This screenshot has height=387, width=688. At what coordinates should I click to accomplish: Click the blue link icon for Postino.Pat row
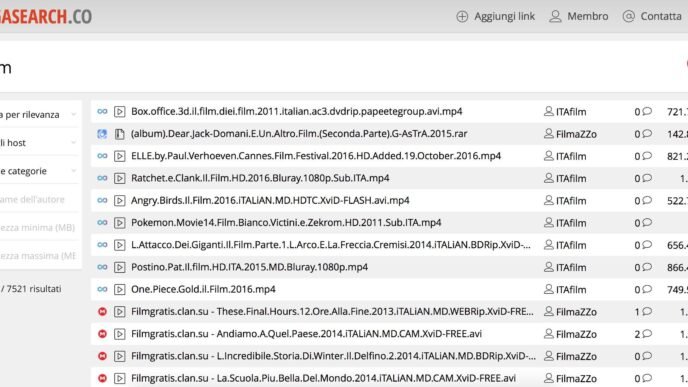pyautogui.click(x=102, y=267)
